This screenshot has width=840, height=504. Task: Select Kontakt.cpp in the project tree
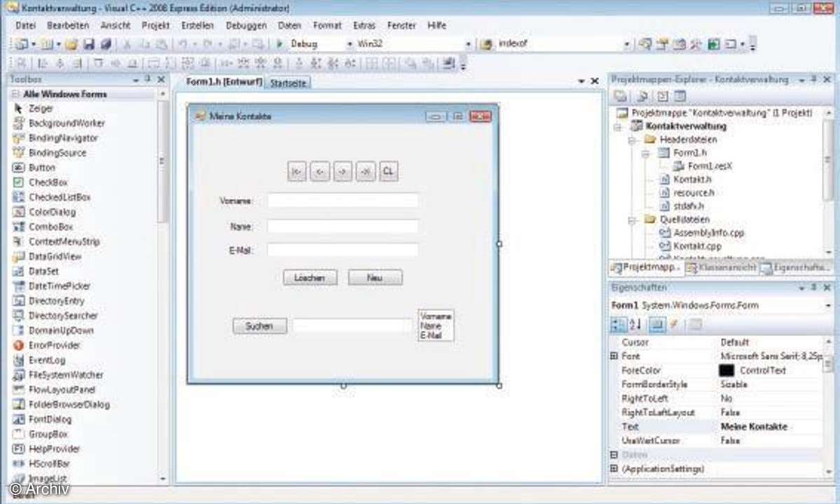tap(697, 246)
